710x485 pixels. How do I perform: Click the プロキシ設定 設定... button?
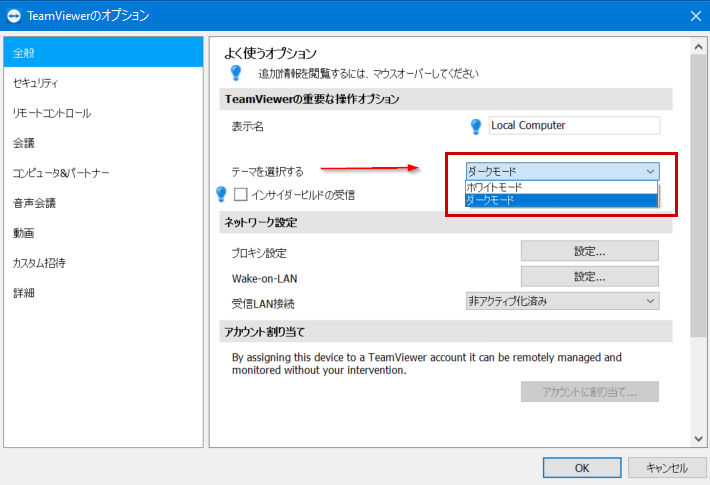[x=590, y=251]
